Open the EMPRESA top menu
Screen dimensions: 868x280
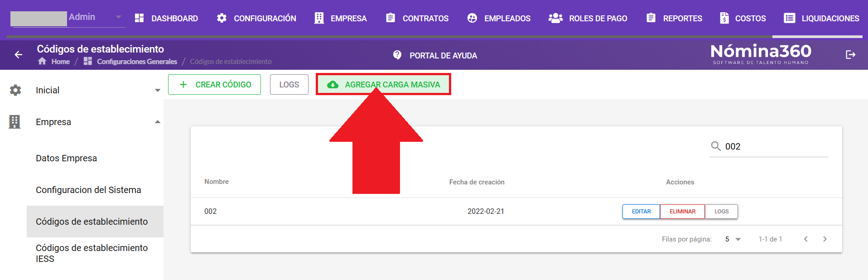(x=341, y=18)
